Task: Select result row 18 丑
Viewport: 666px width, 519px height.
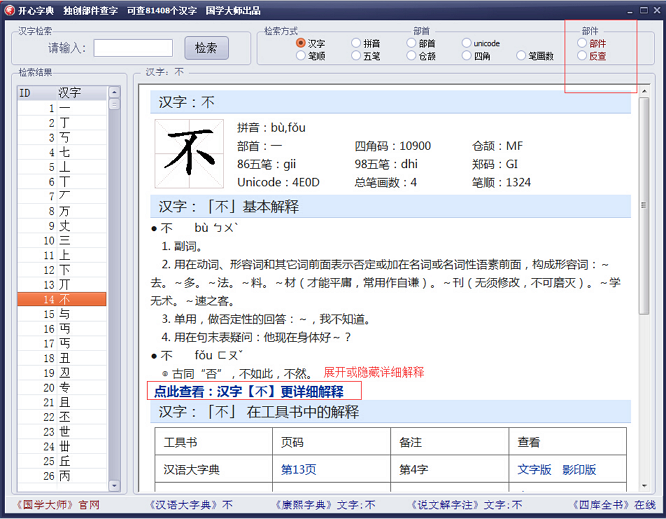Action: click(x=62, y=358)
